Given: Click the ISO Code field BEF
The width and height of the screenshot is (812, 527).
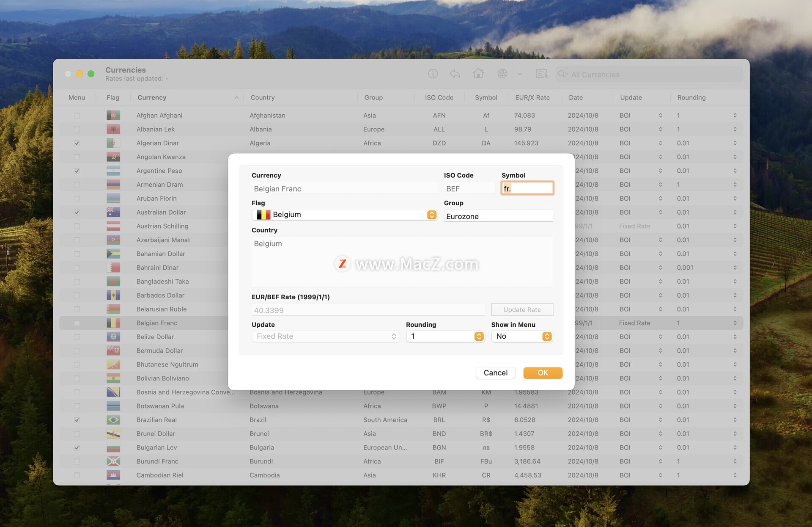Looking at the screenshot, I should (x=469, y=188).
